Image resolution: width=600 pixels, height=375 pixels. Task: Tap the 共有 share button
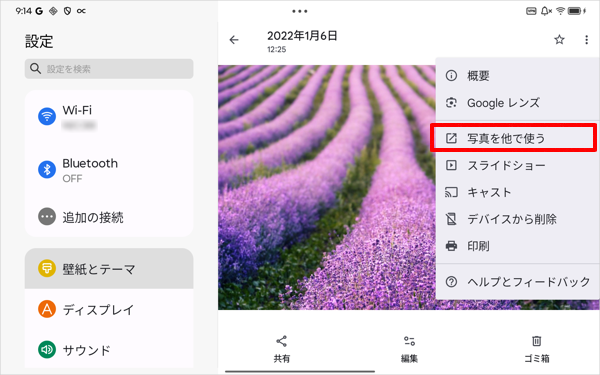(x=282, y=349)
